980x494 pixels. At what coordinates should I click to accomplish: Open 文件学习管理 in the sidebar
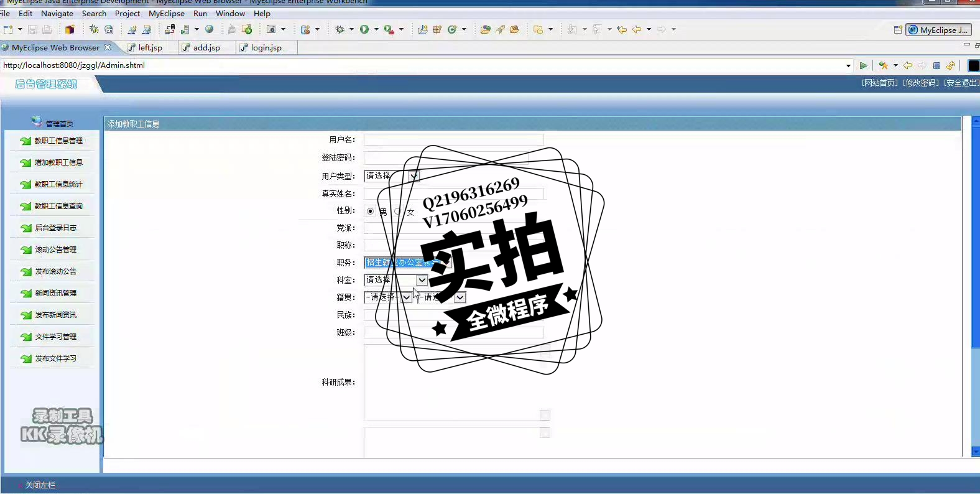click(x=56, y=337)
